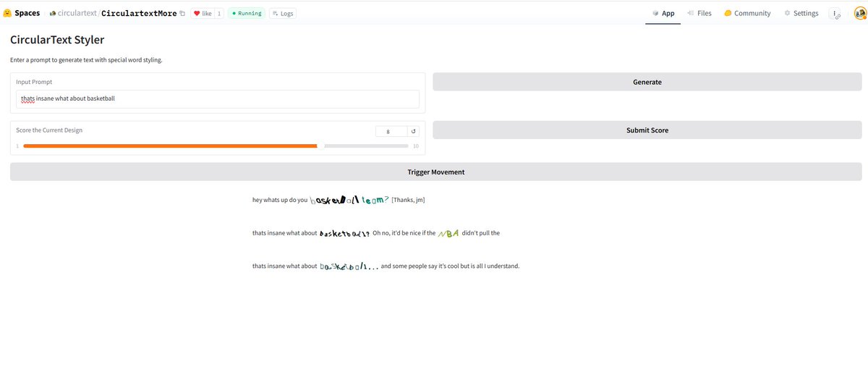
Task: Click the Submit Score button
Action: tap(647, 130)
